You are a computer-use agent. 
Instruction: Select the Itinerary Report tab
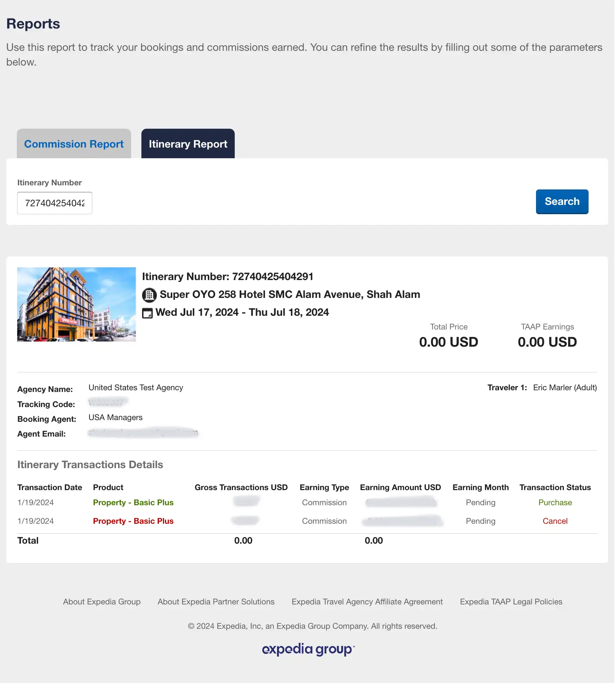point(188,144)
